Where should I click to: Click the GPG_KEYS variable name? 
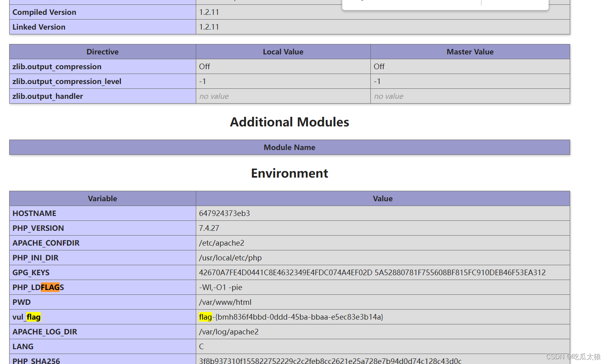(31, 272)
